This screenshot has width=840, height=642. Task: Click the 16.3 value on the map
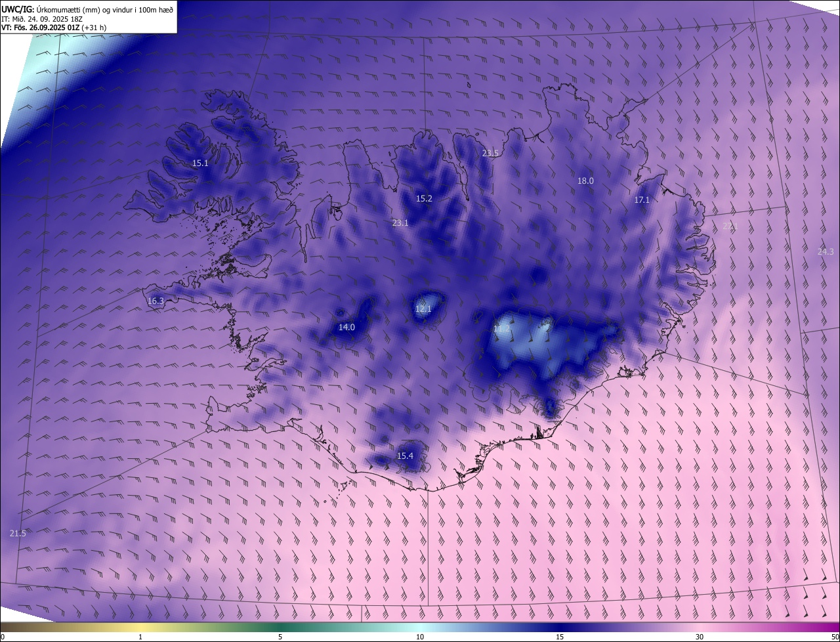tap(156, 301)
